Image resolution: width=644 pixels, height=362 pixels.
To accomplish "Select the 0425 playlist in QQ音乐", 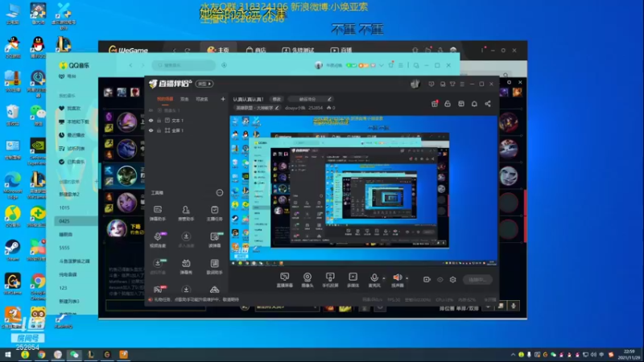I will click(76, 221).
